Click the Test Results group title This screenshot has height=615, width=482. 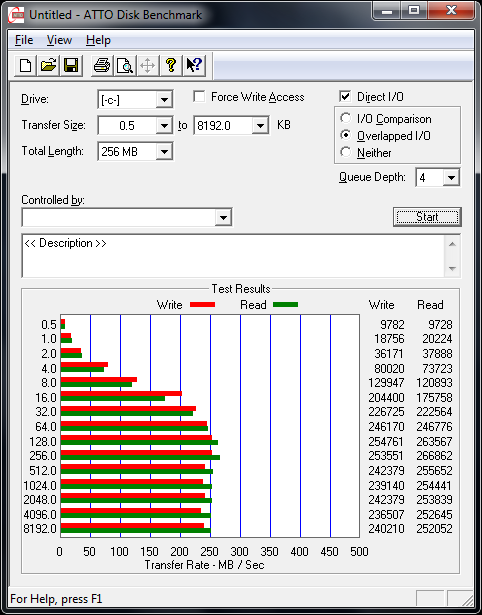tap(241, 289)
